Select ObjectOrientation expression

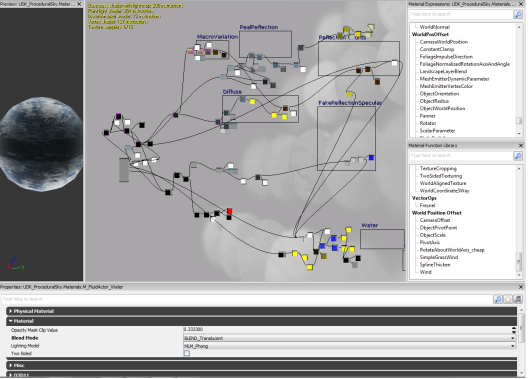439,94
